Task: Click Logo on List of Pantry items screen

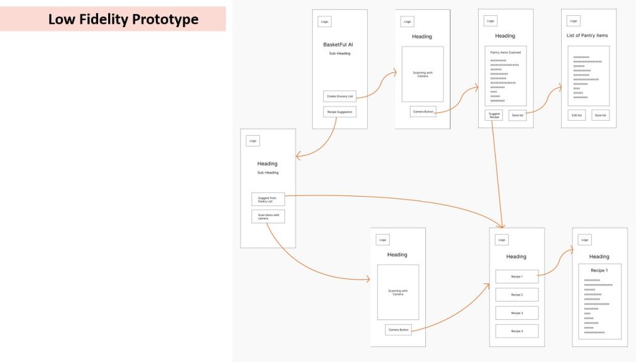Action: (x=573, y=21)
